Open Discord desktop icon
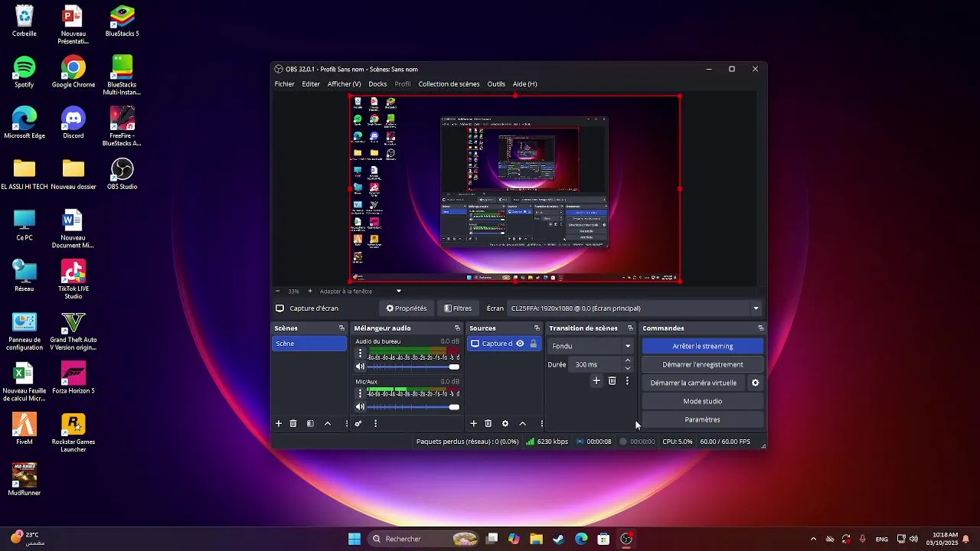Screen dimensions: 980x551 click(73, 122)
